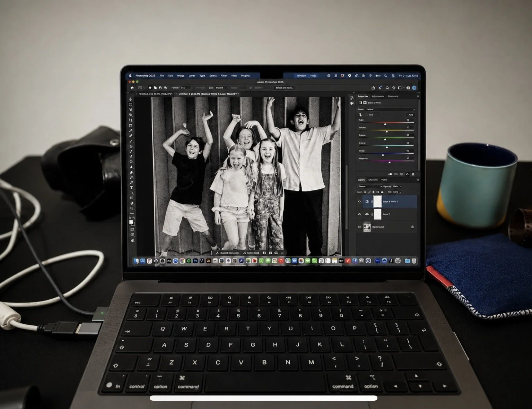The width and height of the screenshot is (532, 409).
Task: Click the Select and Mask button
Action: point(285,88)
